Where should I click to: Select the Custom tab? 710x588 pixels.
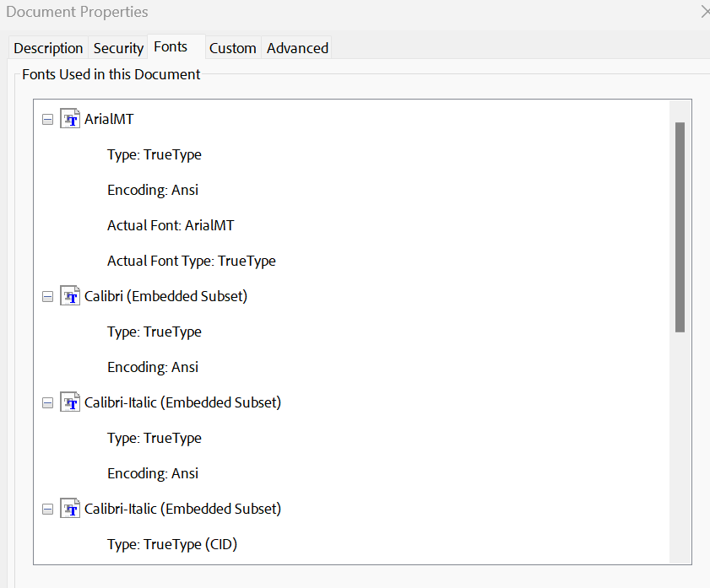pyautogui.click(x=232, y=47)
